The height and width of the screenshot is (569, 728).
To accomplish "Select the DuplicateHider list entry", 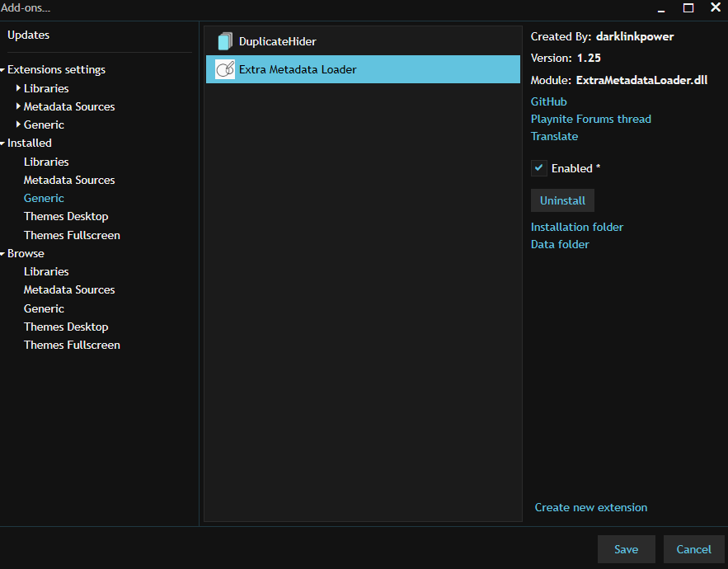I will (x=363, y=41).
